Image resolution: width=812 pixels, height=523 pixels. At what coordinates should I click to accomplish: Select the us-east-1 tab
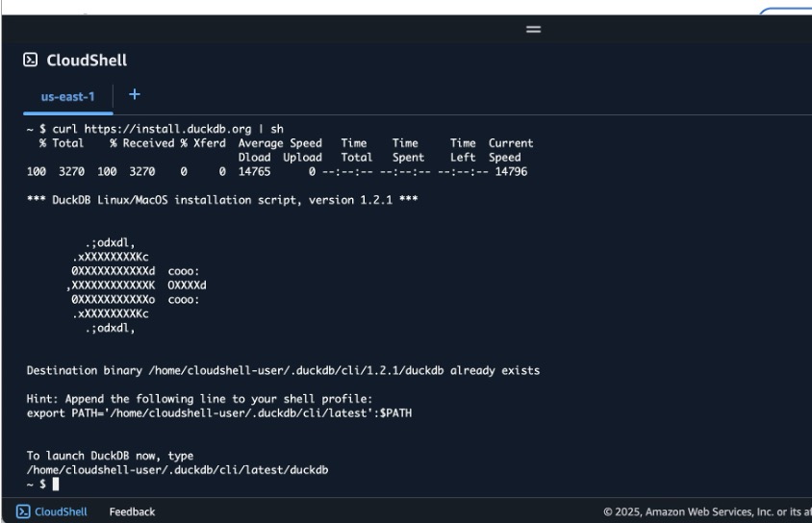68,97
